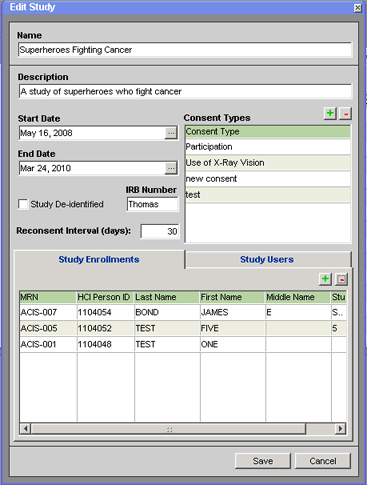Edit the IRB Number field

click(153, 204)
